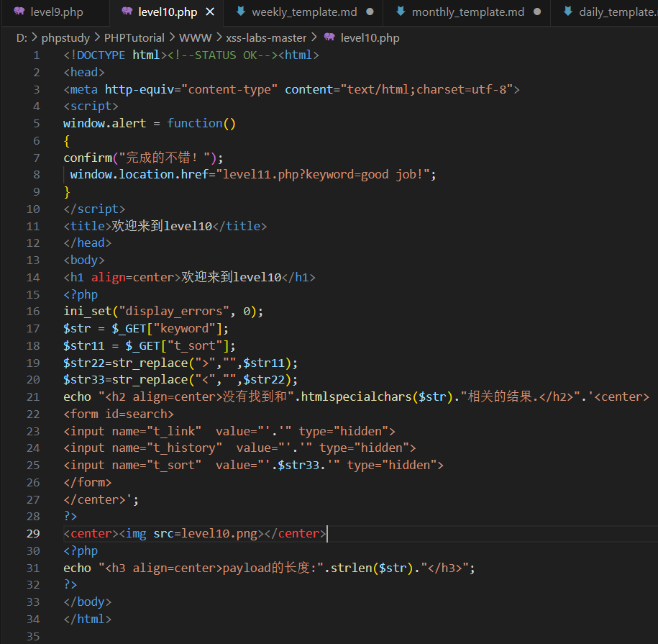Viewport: 658px width, 644px height.
Task: Click the $str variable on line 17
Action: point(77,329)
